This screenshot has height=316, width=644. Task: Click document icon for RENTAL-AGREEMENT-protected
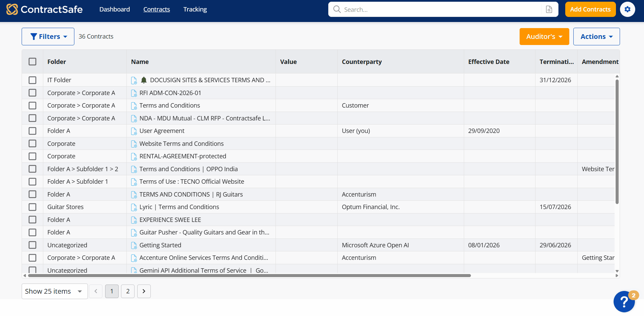pyautogui.click(x=134, y=156)
